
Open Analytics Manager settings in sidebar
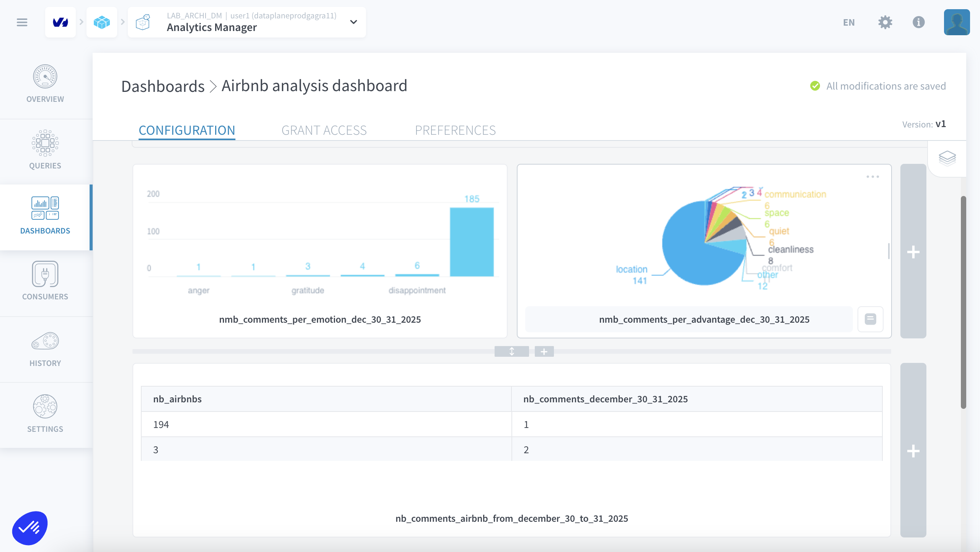(x=45, y=414)
